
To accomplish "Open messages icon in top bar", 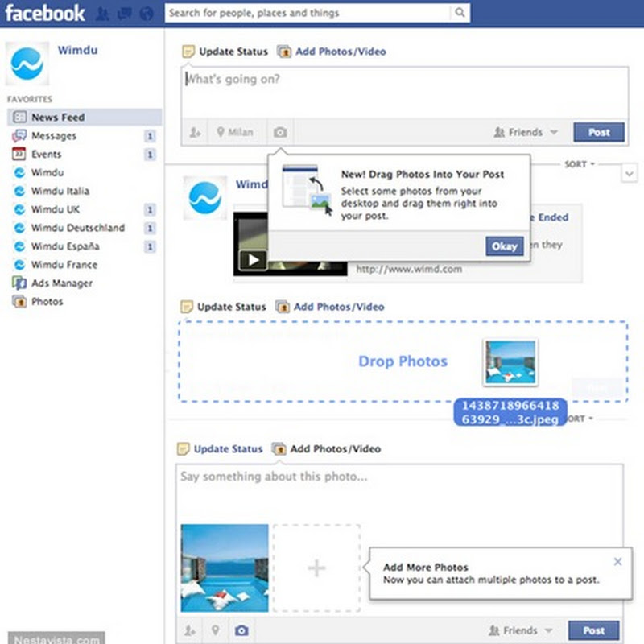I will pos(125,14).
